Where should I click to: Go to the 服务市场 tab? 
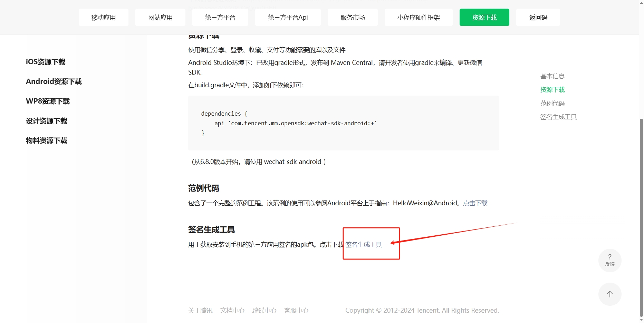(x=352, y=18)
